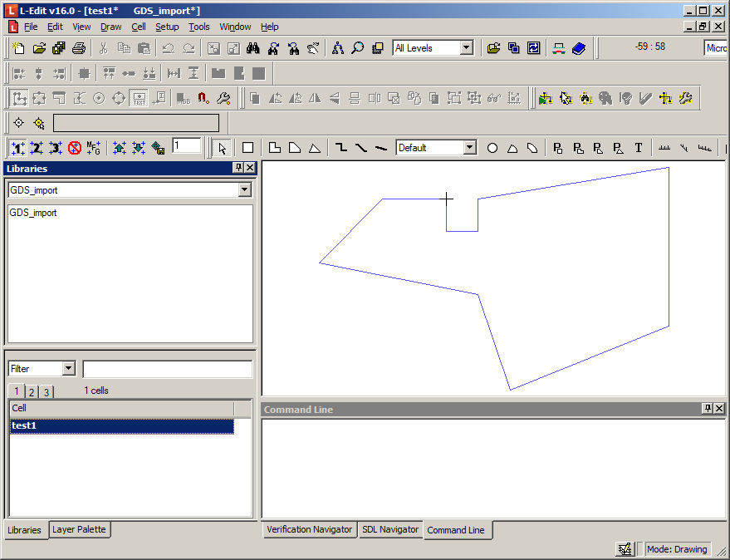Select the orthogonal wire tool

pos(341,148)
